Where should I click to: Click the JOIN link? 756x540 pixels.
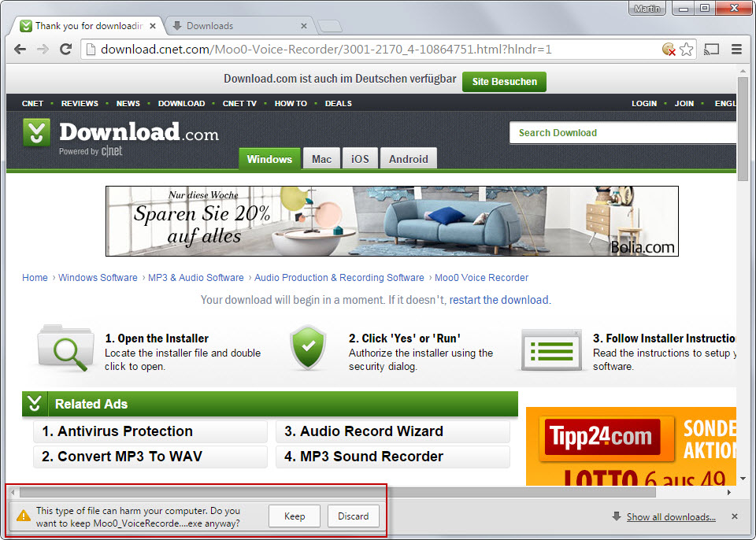[684, 103]
